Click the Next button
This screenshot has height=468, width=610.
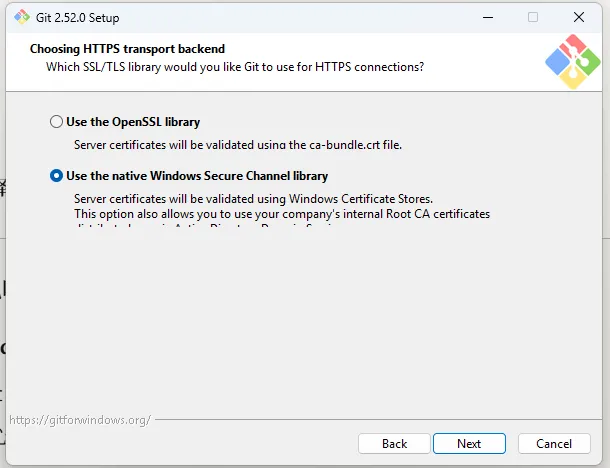point(469,443)
